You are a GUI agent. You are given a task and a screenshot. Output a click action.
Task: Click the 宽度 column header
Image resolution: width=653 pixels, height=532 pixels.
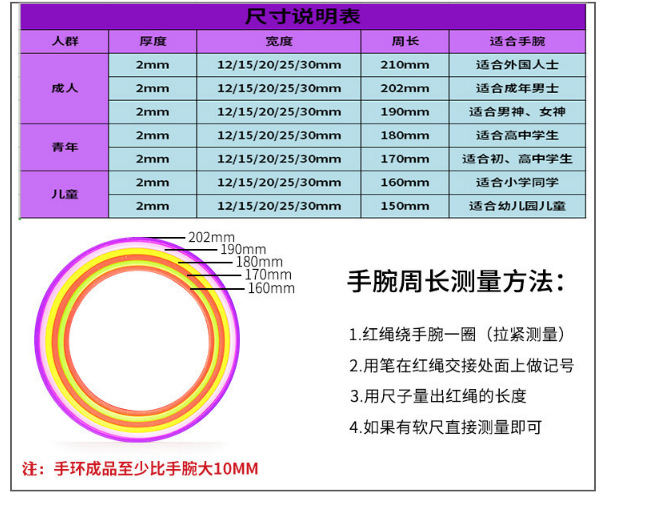(x=278, y=42)
